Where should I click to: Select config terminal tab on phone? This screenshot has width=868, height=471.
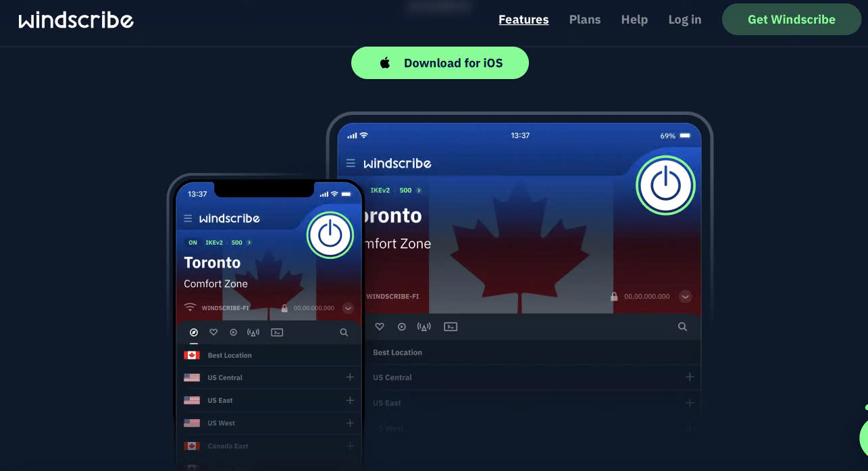277,332
